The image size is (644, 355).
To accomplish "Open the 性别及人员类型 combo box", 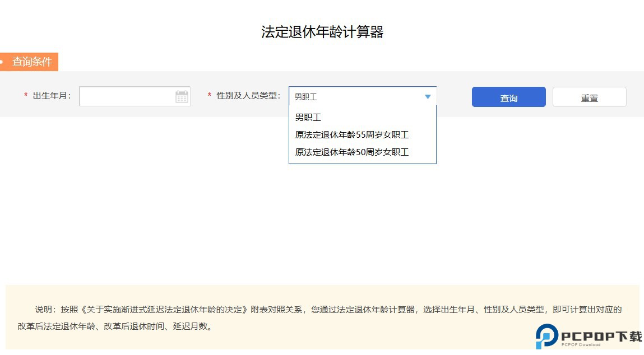I will (x=362, y=96).
